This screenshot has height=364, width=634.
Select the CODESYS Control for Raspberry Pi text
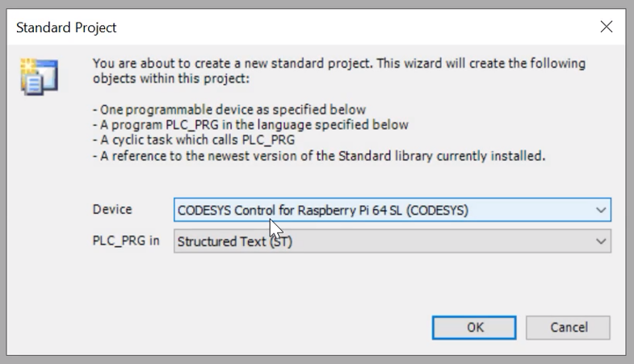click(323, 211)
